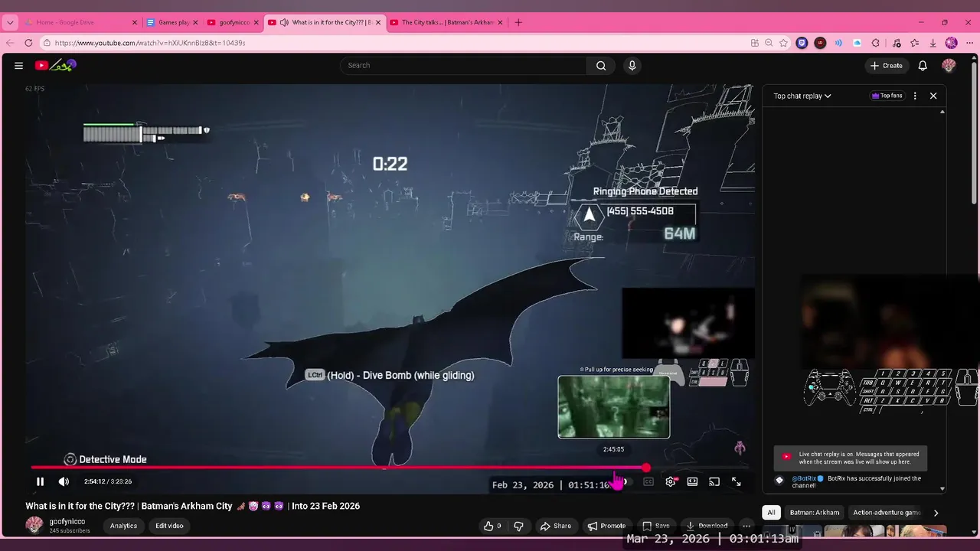Image resolution: width=980 pixels, height=551 pixels.
Task: Click the browser address bar URL
Action: tap(150, 43)
